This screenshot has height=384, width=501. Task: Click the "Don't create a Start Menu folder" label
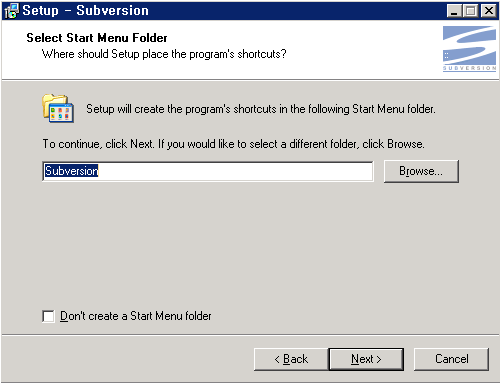(x=136, y=316)
